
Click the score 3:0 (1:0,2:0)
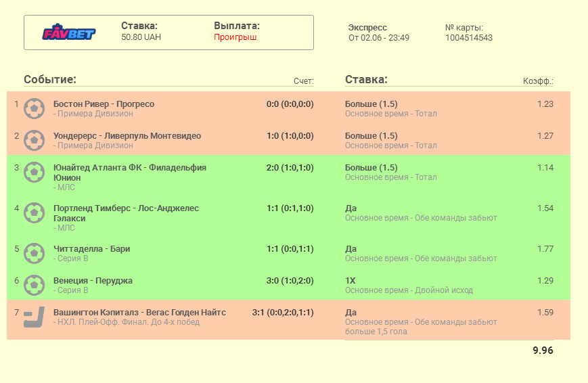pos(290,281)
